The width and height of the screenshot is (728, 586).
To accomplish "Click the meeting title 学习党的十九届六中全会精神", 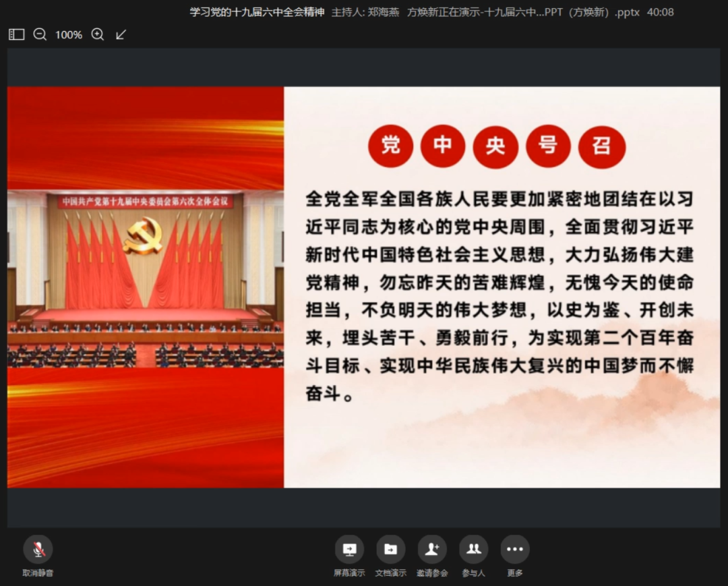I will [x=257, y=12].
